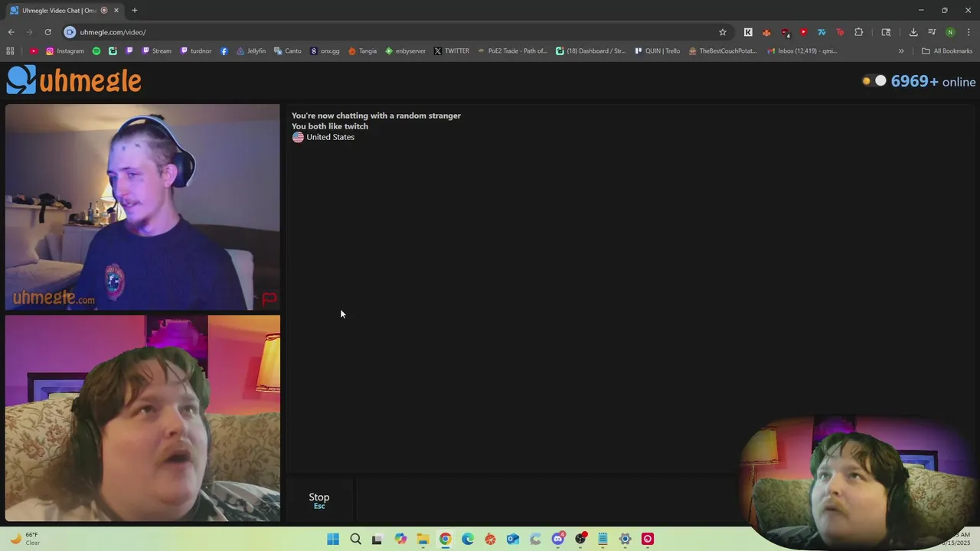Open the turdnor bookmark
The height and width of the screenshot is (551, 980).
195,51
